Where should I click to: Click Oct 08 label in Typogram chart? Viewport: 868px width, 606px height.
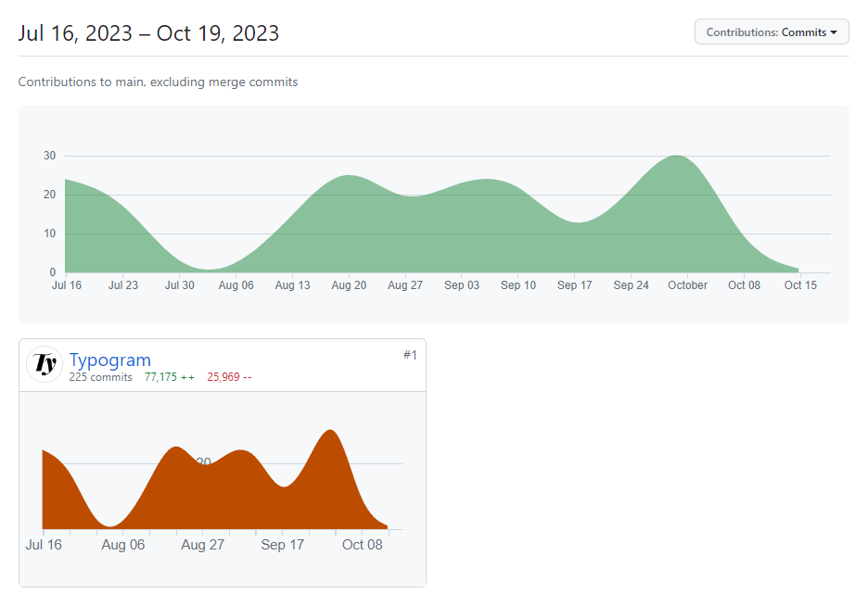tap(362, 545)
